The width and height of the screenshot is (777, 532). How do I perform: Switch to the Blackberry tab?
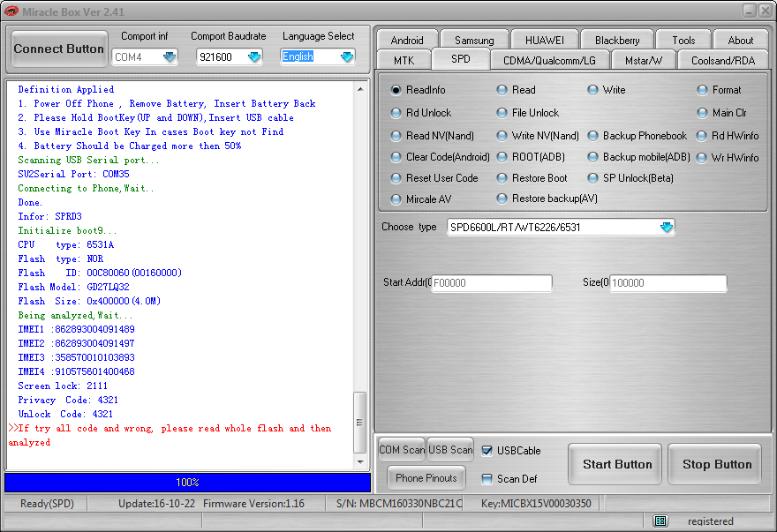[617, 40]
